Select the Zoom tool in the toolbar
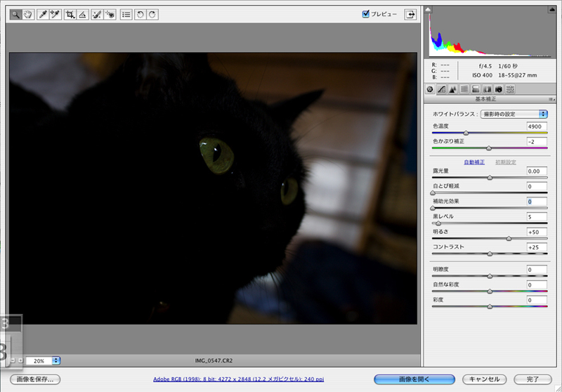The width and height of the screenshot is (562, 392). coord(15,15)
